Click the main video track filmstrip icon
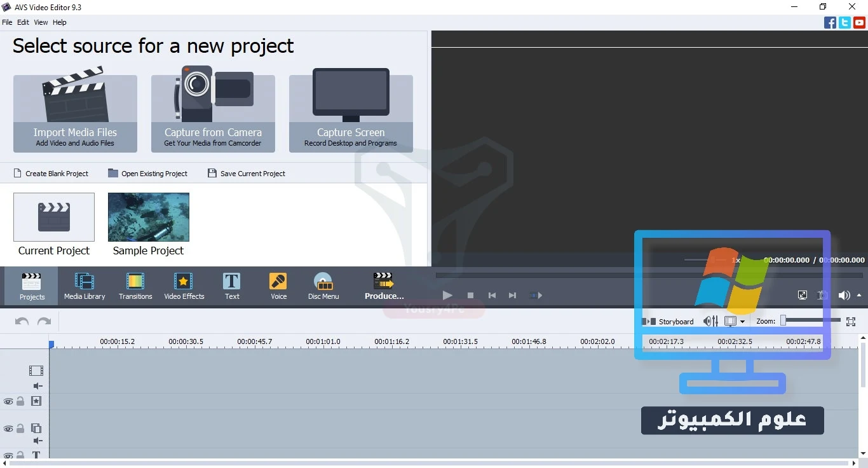868x468 pixels. point(36,371)
